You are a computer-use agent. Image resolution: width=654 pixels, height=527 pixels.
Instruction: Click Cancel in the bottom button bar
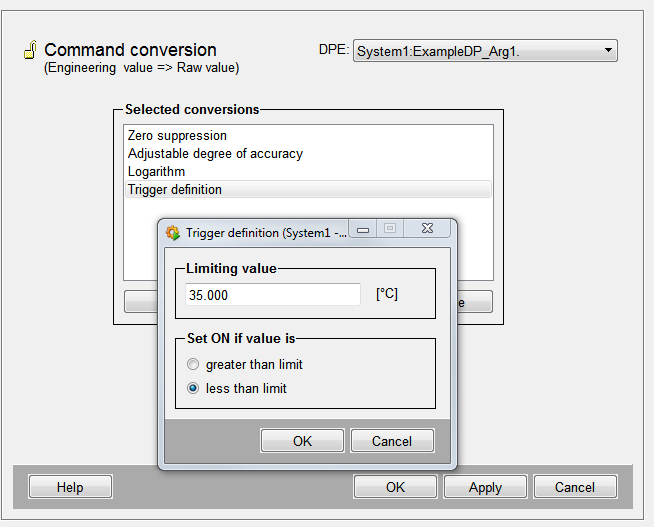tap(574, 487)
